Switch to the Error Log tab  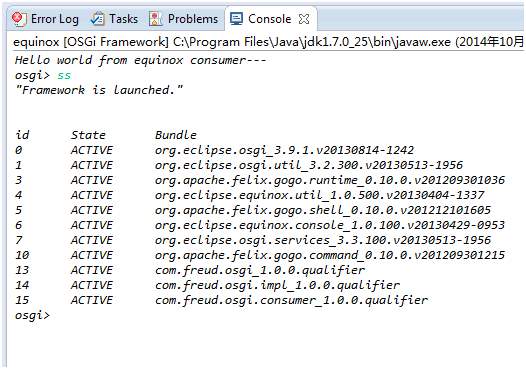[x=46, y=19]
